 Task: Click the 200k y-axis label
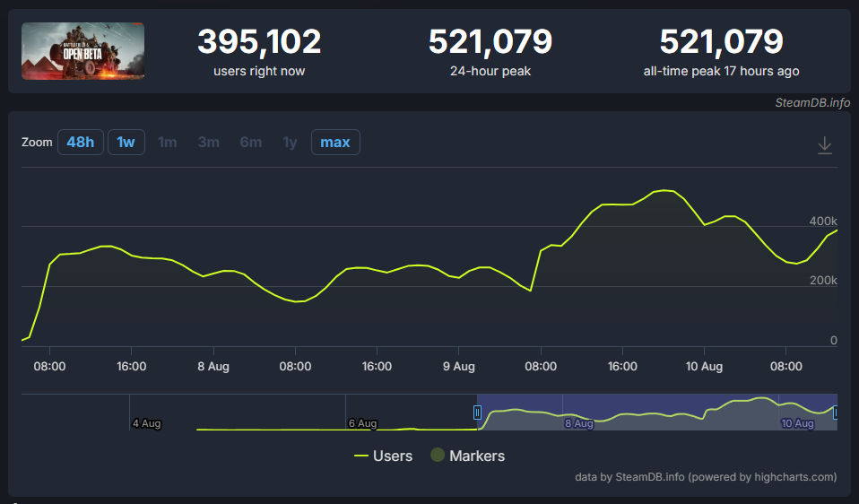click(x=823, y=280)
